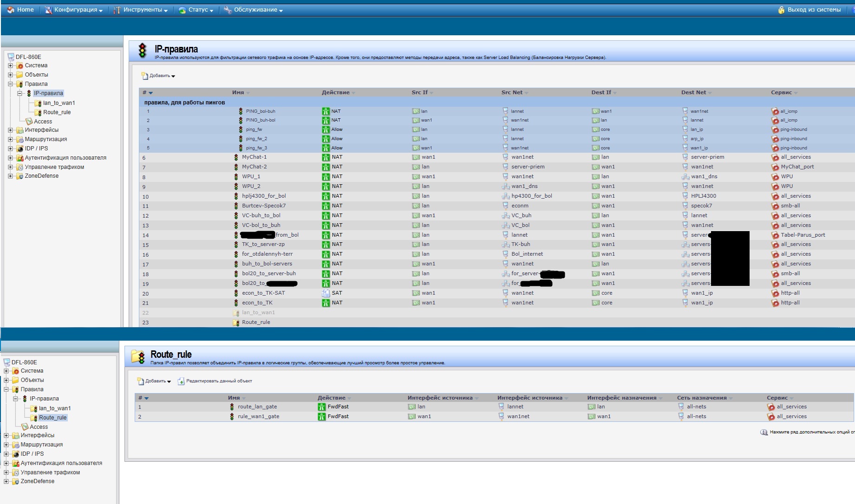Open the Добавить dropdown in IP-правила
Viewport: 855px width, 504px height.
[159, 76]
